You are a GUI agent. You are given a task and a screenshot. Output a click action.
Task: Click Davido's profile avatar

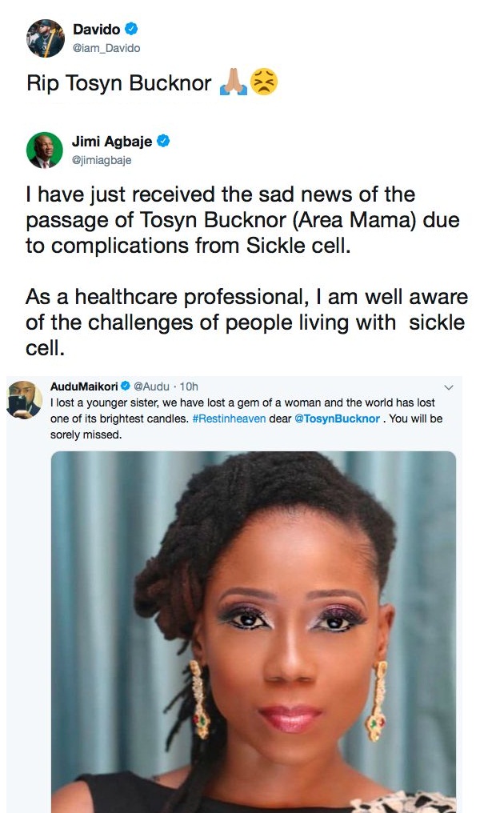(x=46, y=38)
